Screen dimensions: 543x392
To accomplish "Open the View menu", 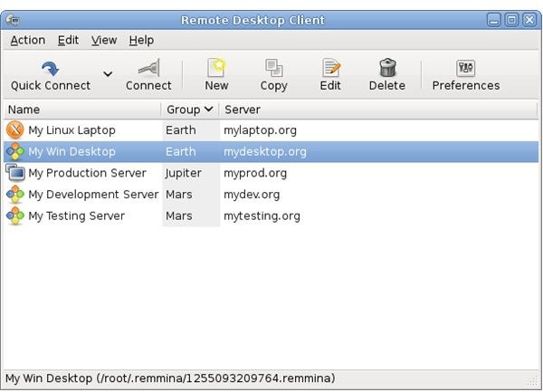I will [104, 40].
